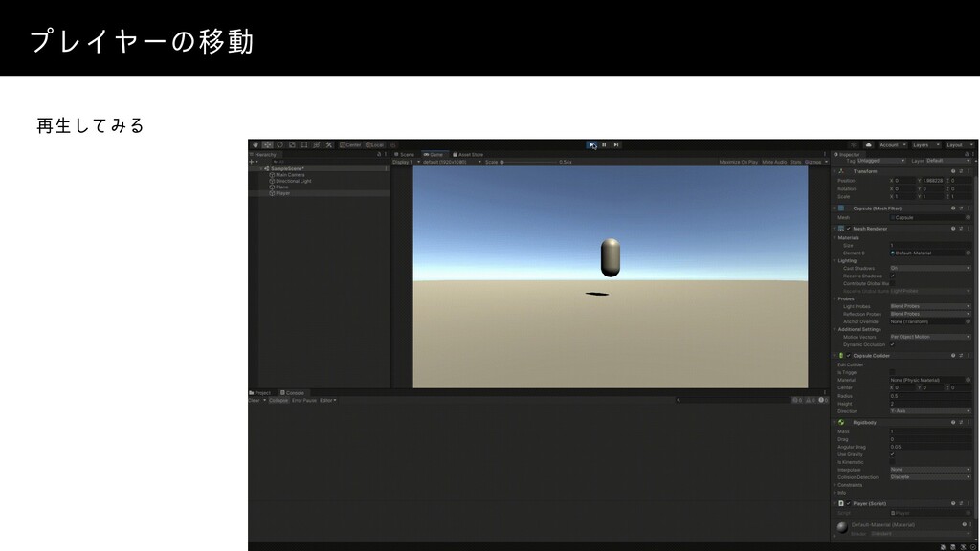This screenshot has width=980, height=551.
Task: Click the Rigidbody component settings icon
Action: [961, 422]
